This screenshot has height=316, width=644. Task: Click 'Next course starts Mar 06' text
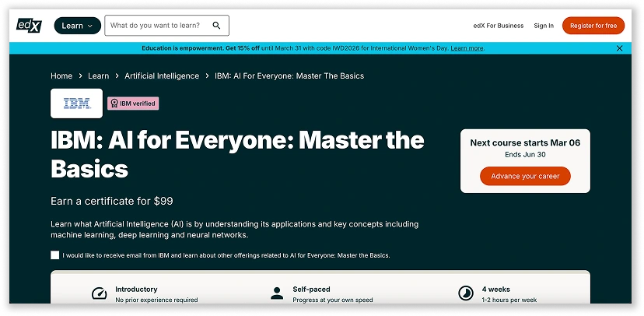coord(525,143)
